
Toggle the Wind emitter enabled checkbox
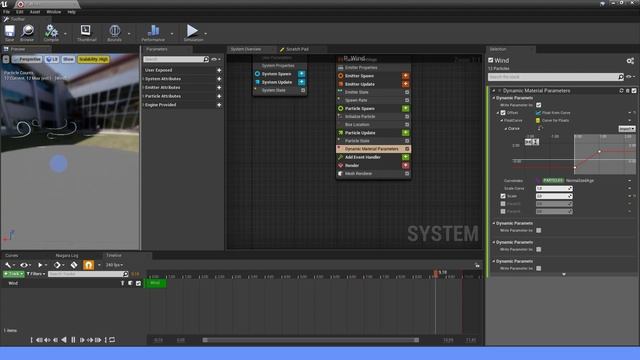click(491, 60)
